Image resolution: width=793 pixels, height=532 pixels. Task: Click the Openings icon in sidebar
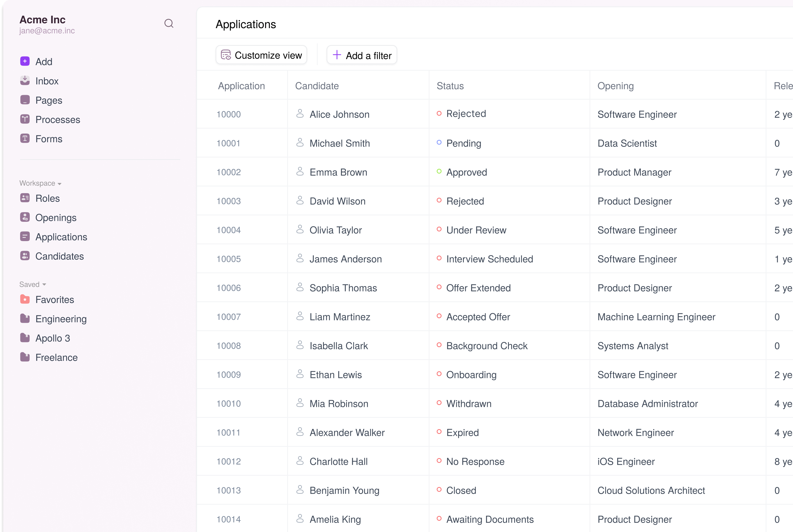25,217
